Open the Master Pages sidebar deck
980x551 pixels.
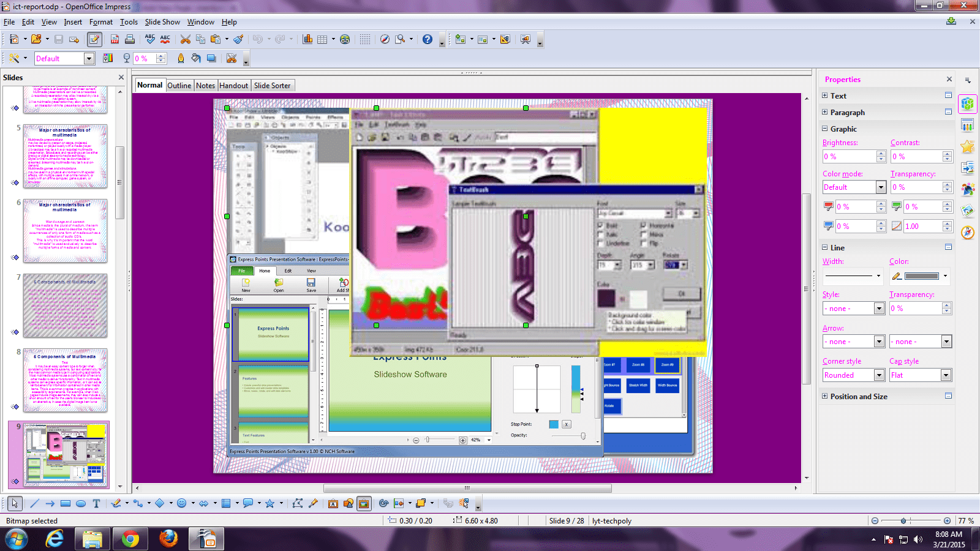[968, 126]
